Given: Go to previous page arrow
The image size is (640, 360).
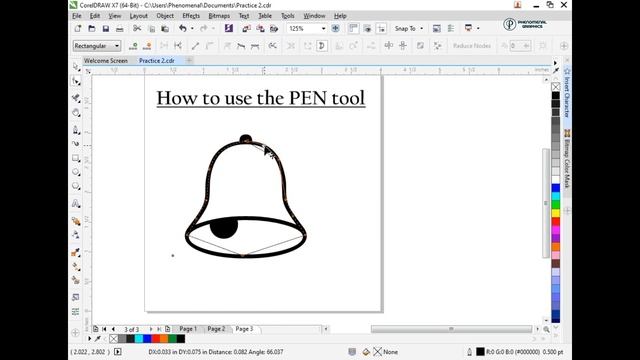Looking at the screenshot, I should click(113, 329).
